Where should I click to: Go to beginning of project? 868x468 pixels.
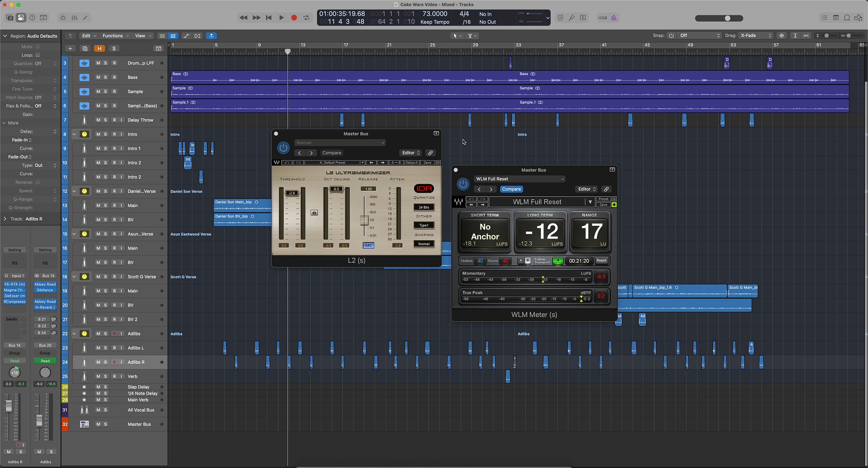[269, 18]
